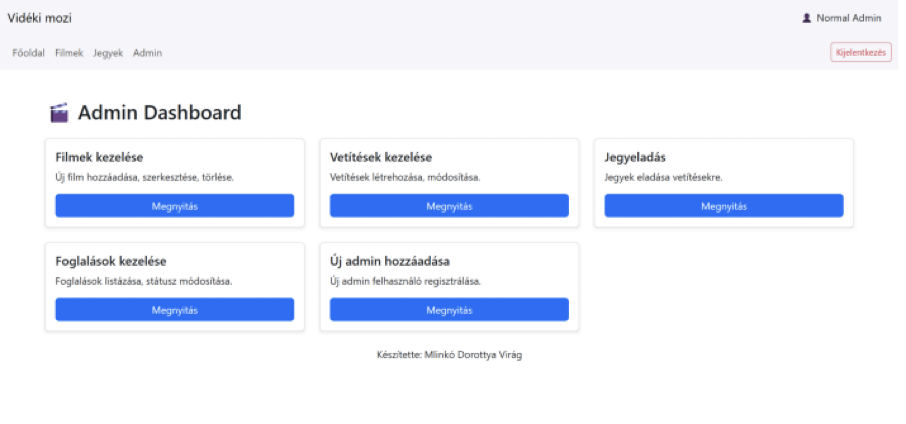The image size is (906, 424).
Task: Open the Főoldal navigation link
Action: pyautogui.click(x=28, y=53)
